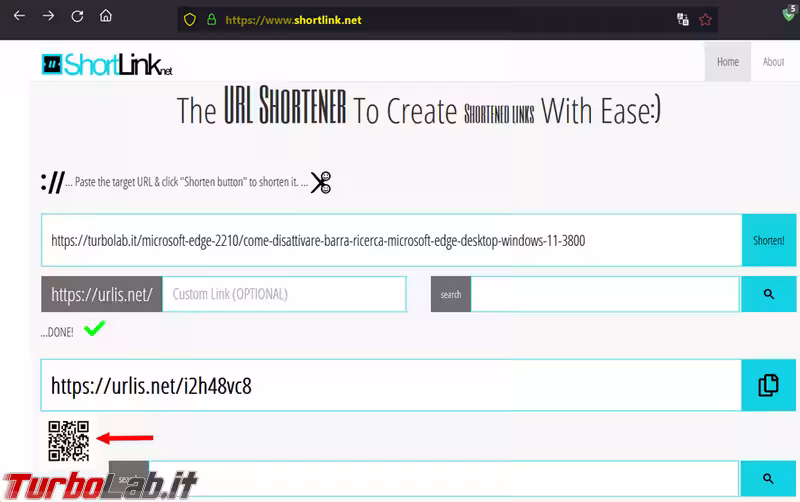Click the bottom magnifier search button
Viewport: 800px width, 502px height.
tap(768, 479)
